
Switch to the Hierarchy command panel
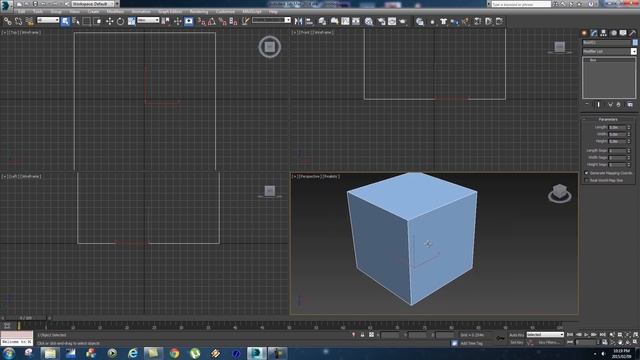[603, 33]
